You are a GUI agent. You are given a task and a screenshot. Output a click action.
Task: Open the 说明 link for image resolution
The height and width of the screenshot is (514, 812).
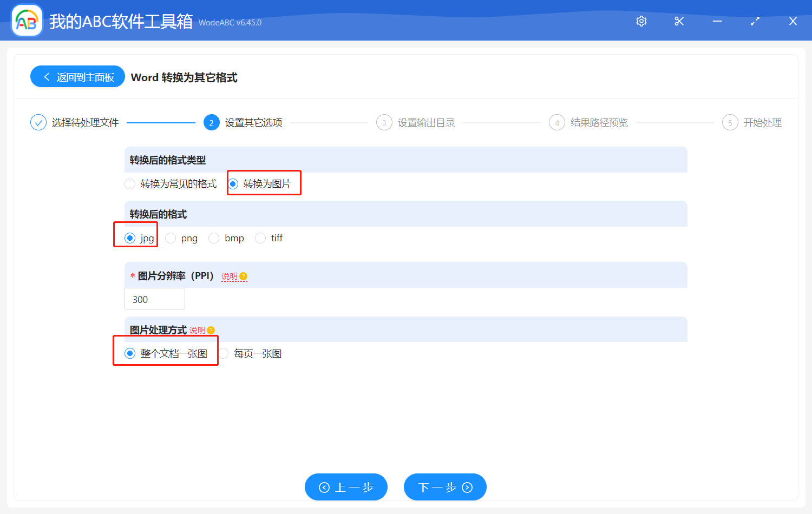[227, 276]
